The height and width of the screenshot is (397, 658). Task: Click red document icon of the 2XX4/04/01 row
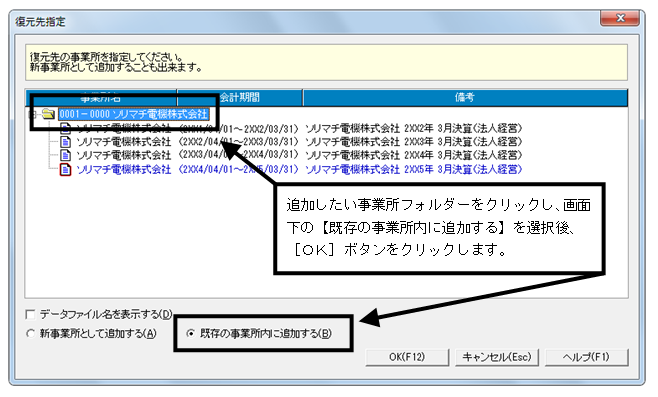pos(65,169)
